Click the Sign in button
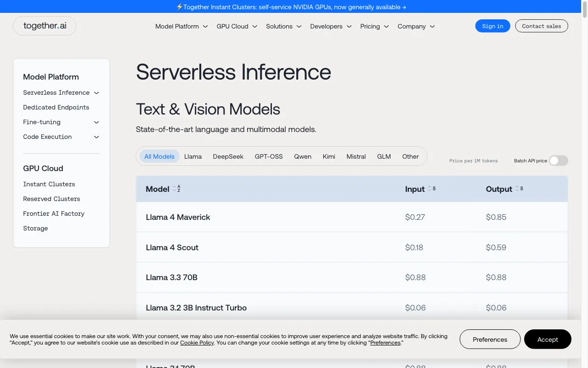 click(493, 26)
